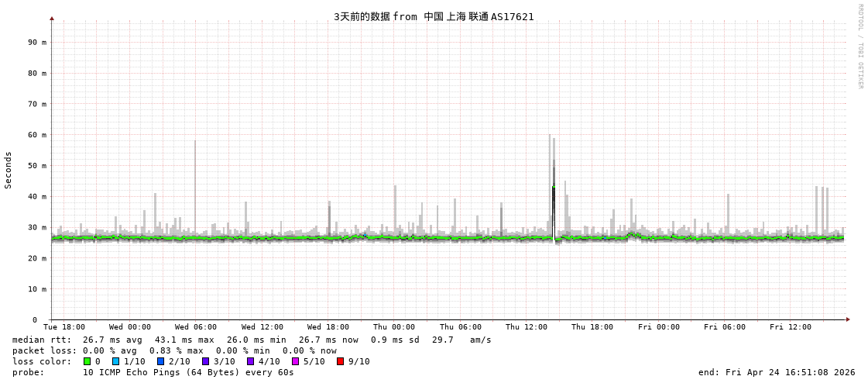
Task: Click the median rtt statistics line
Action: click(x=252, y=340)
